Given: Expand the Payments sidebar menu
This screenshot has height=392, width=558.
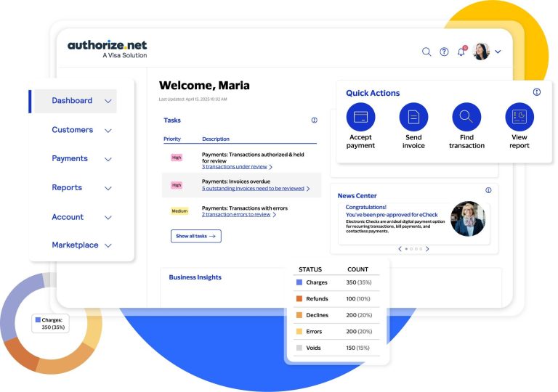Looking at the screenshot, I should click(x=108, y=159).
